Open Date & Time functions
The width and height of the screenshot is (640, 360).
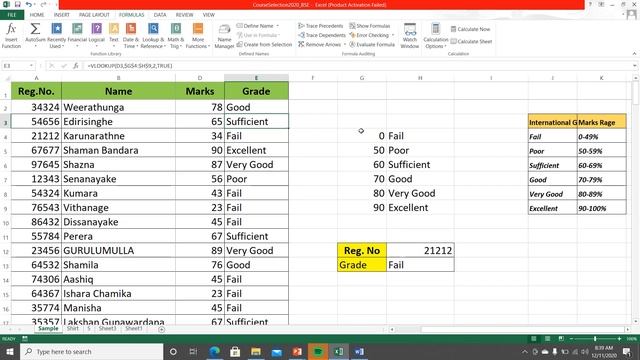tap(131, 36)
